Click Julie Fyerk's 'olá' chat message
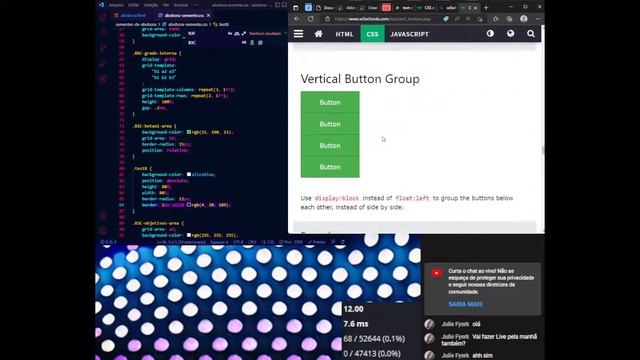 (x=476, y=324)
